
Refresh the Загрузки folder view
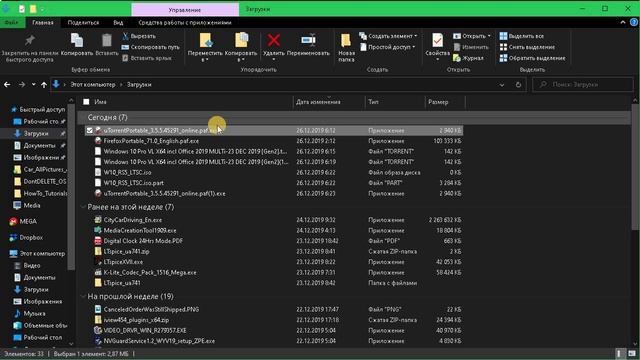tap(518, 85)
